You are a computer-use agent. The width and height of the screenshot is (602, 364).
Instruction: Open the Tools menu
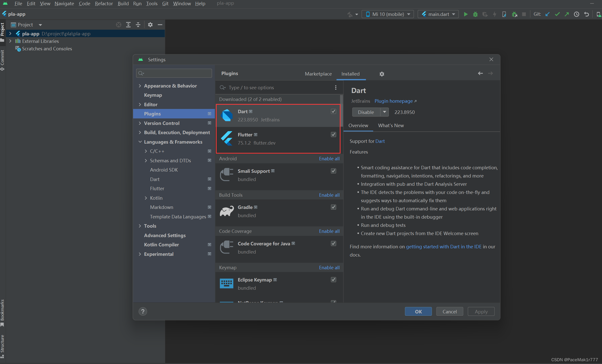(x=152, y=3)
